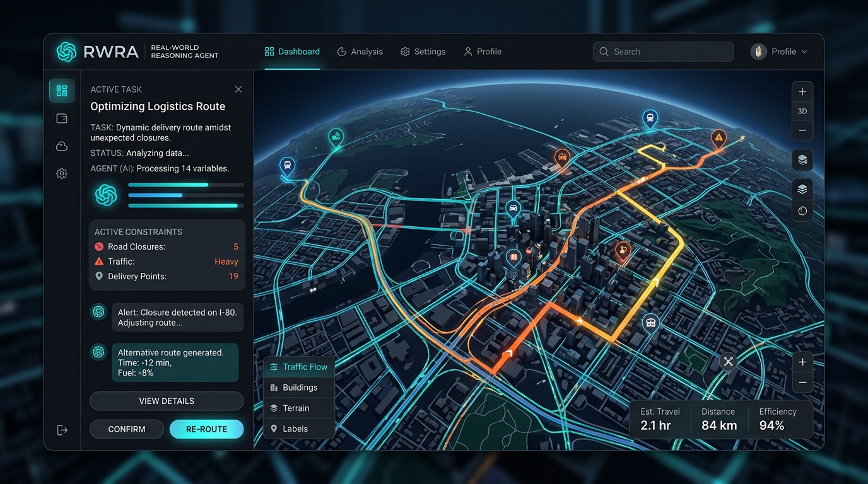This screenshot has height=484, width=868.
Task: Select the blue bus marker on the coastline
Action: coord(287,167)
